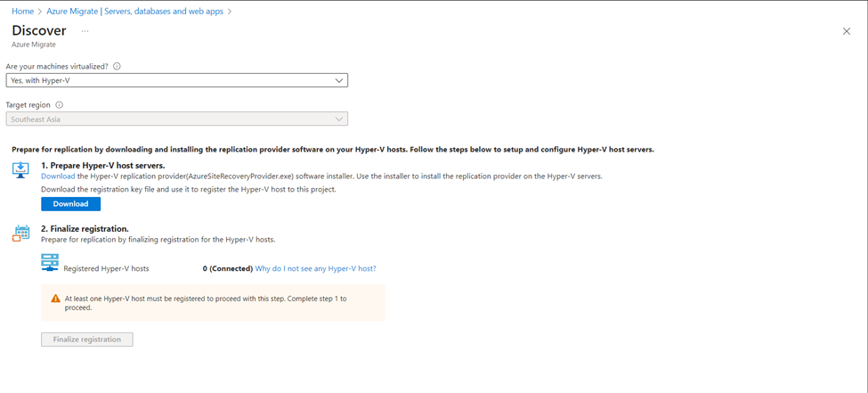Click the Registered Hyper-V hosts server icon
Viewport: 868px width, 393px height.
pos(50,263)
